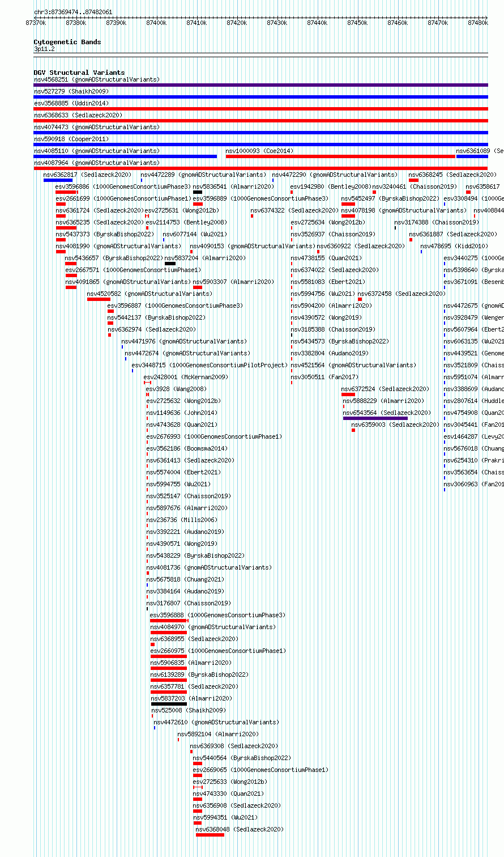
Task: Click the blue bar under nsv527279
Action: click(x=261, y=97)
